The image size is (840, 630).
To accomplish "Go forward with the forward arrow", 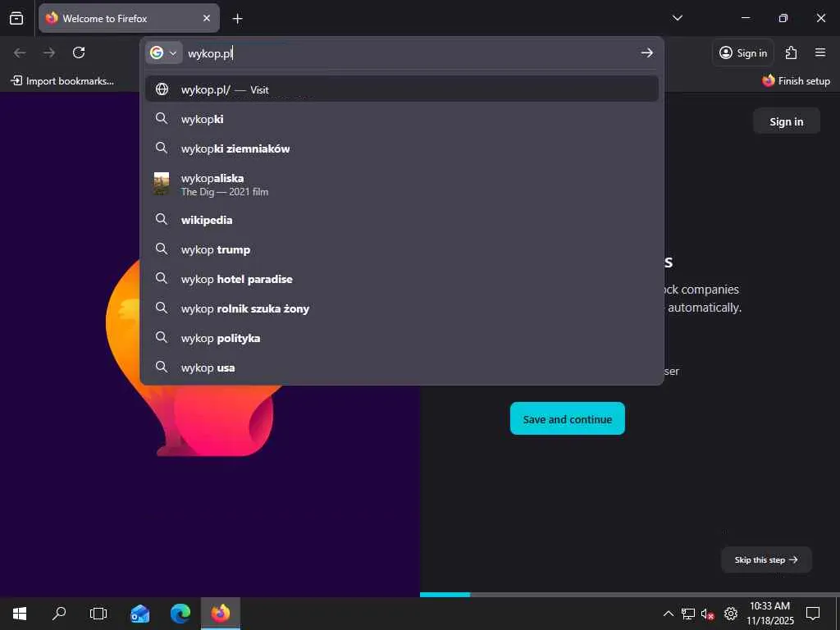I will 49,52.
